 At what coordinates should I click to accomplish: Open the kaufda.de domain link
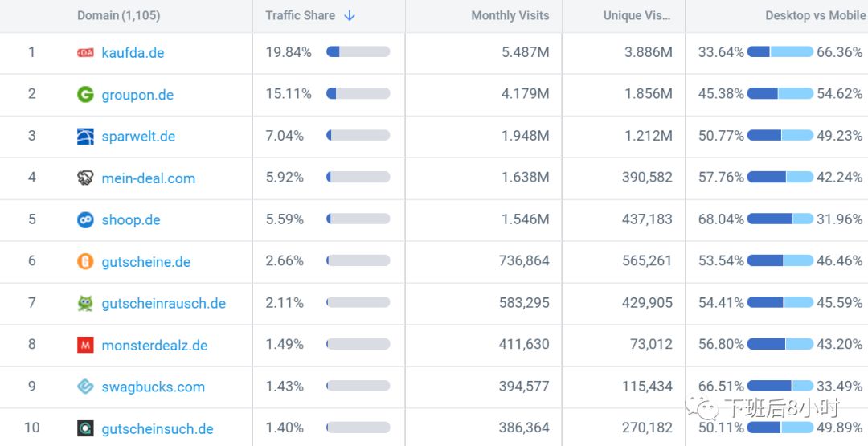pos(133,53)
